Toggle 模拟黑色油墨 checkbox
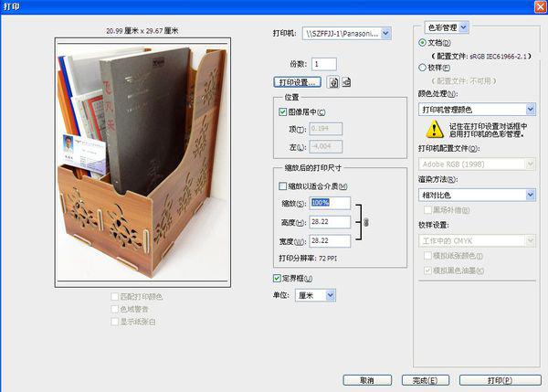 pyautogui.click(x=427, y=270)
